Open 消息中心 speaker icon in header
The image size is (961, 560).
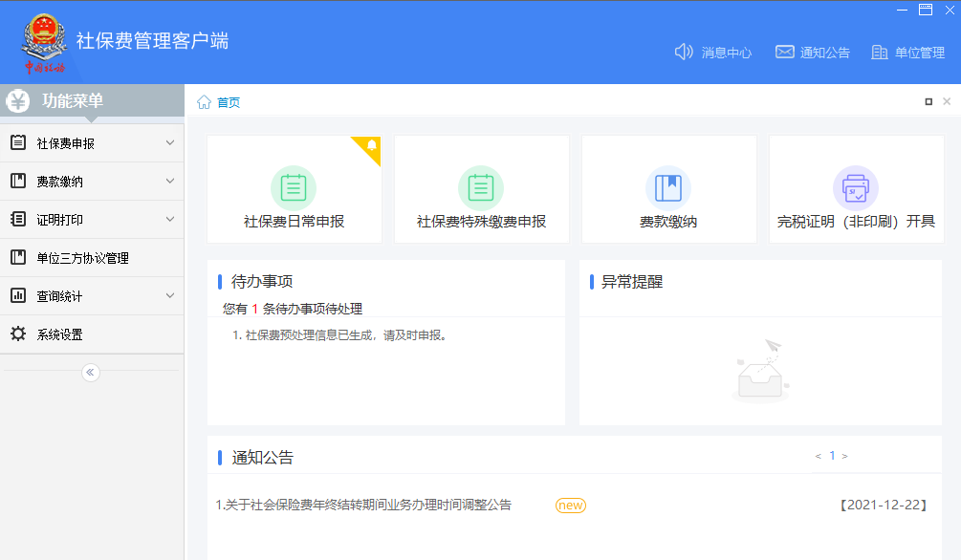click(x=684, y=53)
